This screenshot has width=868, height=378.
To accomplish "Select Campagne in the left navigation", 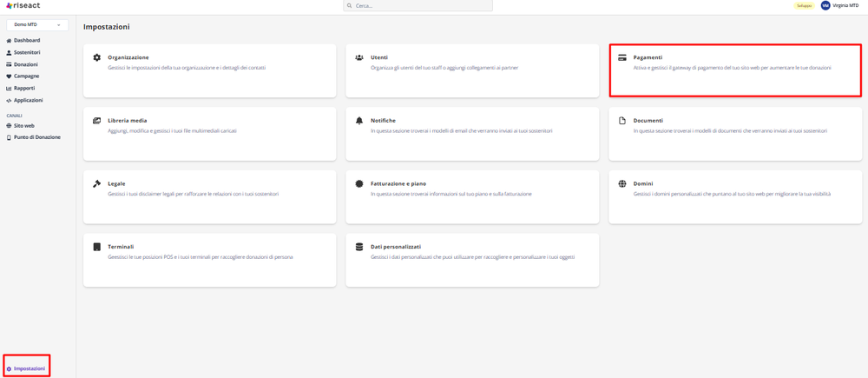I will pyautogui.click(x=26, y=76).
